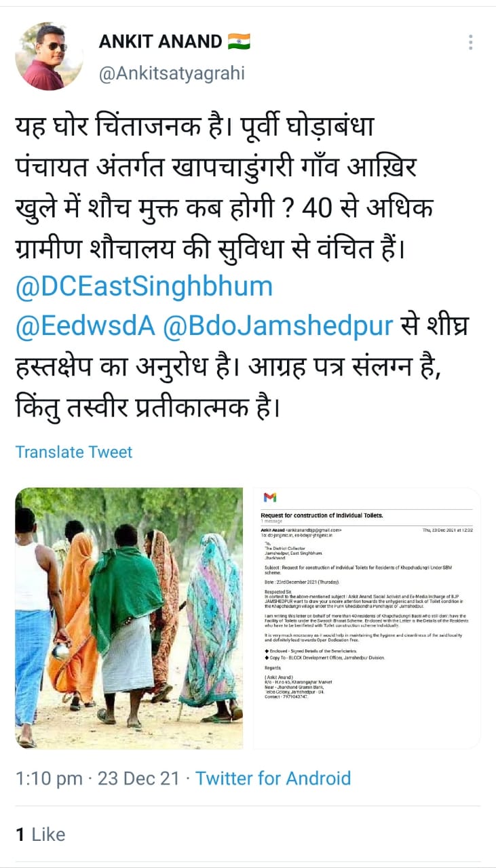Tap Ankit Anand's profile avatar

(x=49, y=56)
